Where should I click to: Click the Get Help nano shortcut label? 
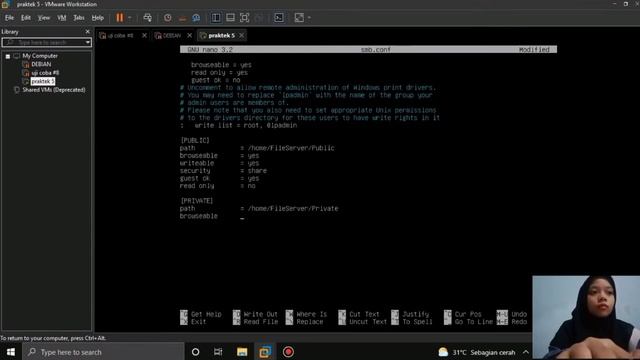[x=206, y=314]
